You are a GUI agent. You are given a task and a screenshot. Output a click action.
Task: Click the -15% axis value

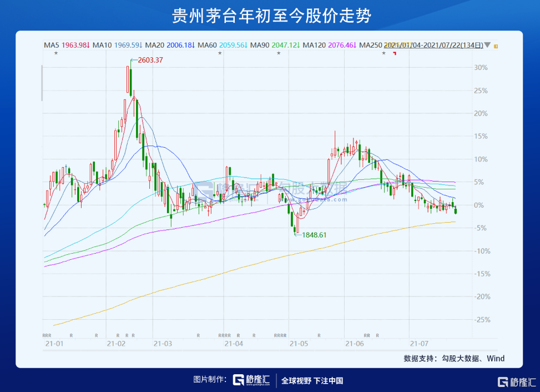[482, 274]
